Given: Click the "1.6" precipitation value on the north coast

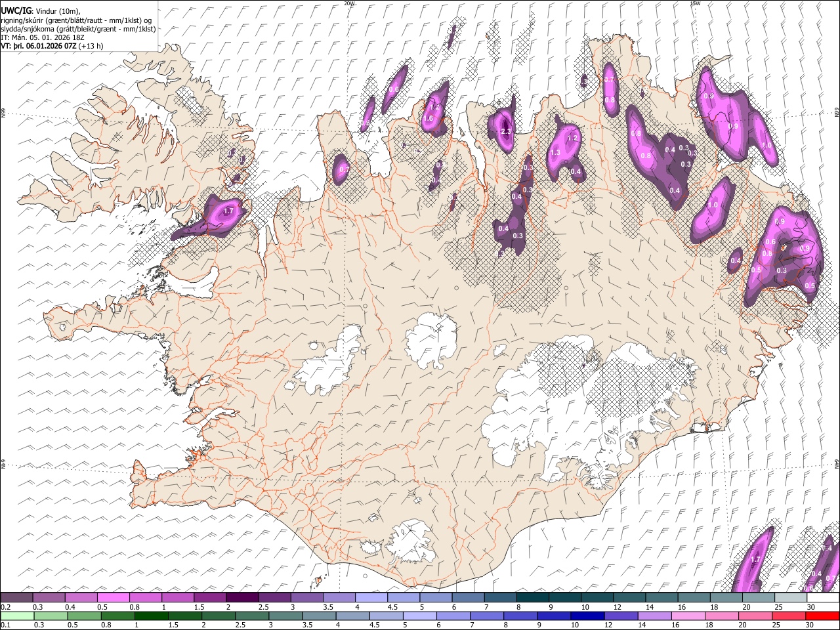Looking at the screenshot, I should point(429,118).
